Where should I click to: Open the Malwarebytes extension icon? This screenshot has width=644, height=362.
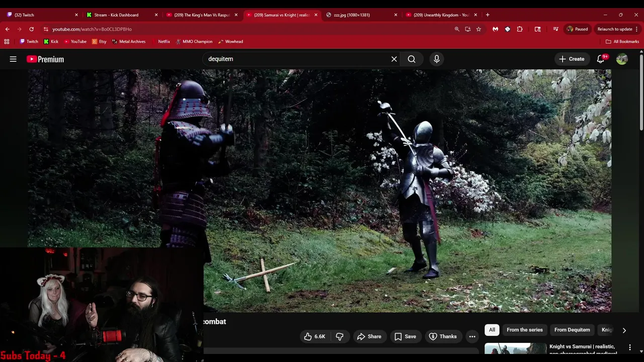(x=495, y=29)
